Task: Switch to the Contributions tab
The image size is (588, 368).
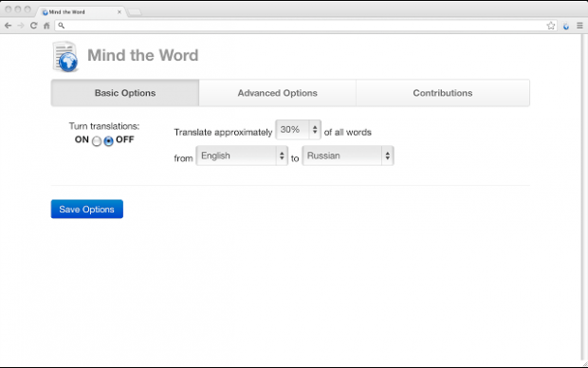Action: tap(443, 93)
